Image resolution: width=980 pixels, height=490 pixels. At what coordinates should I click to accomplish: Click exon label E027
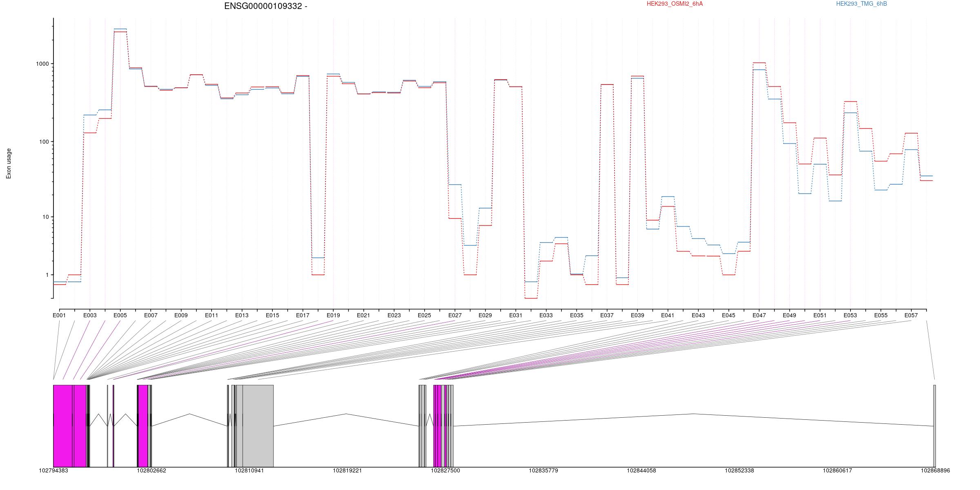[x=455, y=315]
